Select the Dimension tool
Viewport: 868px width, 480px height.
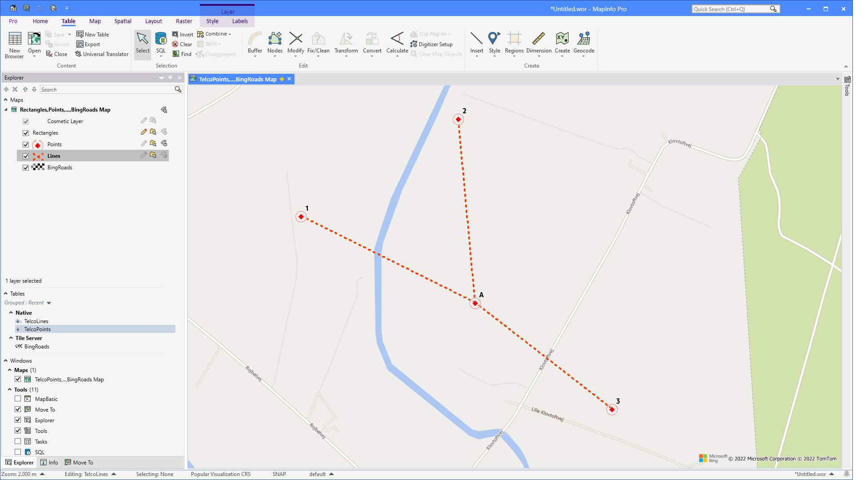pos(539,44)
